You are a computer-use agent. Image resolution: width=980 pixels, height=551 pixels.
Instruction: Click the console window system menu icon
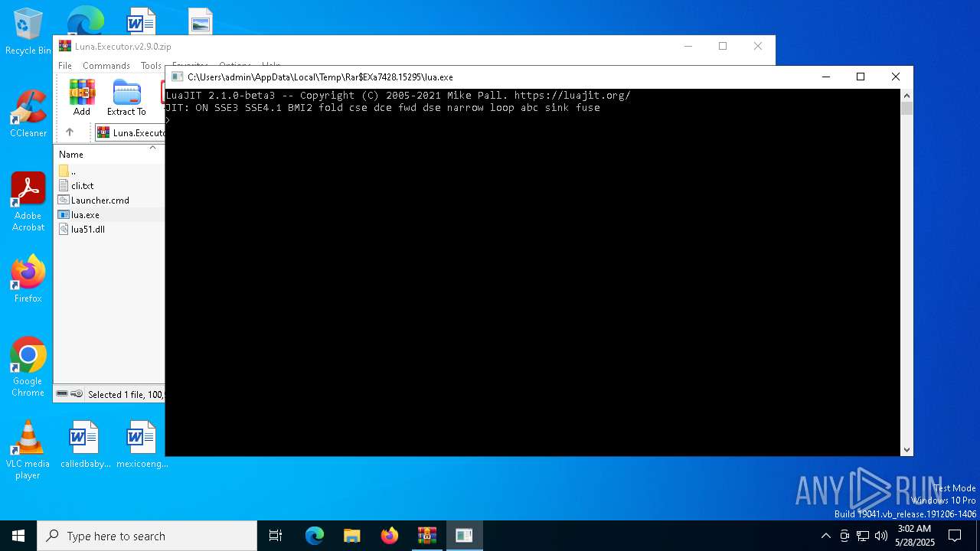(x=177, y=77)
